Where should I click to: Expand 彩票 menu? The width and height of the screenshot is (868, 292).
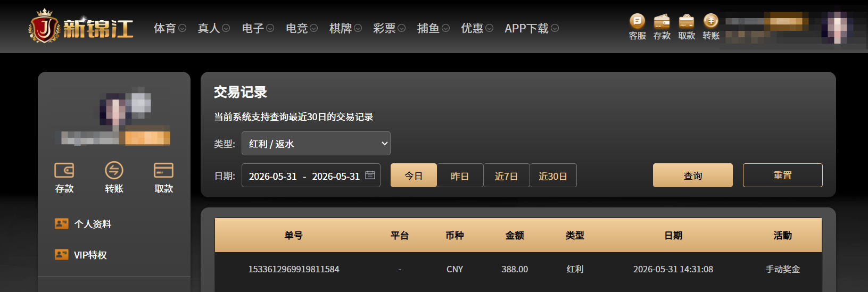coord(389,28)
